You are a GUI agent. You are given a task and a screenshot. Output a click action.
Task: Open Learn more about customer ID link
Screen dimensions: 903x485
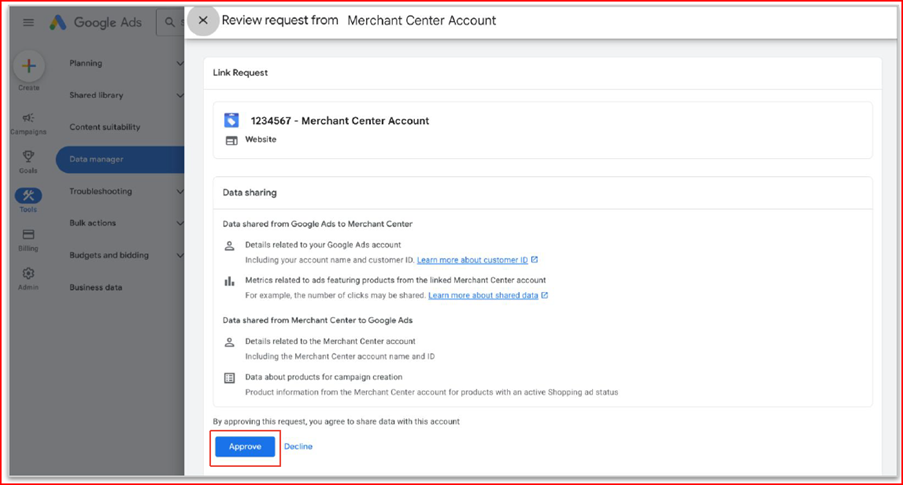click(472, 260)
